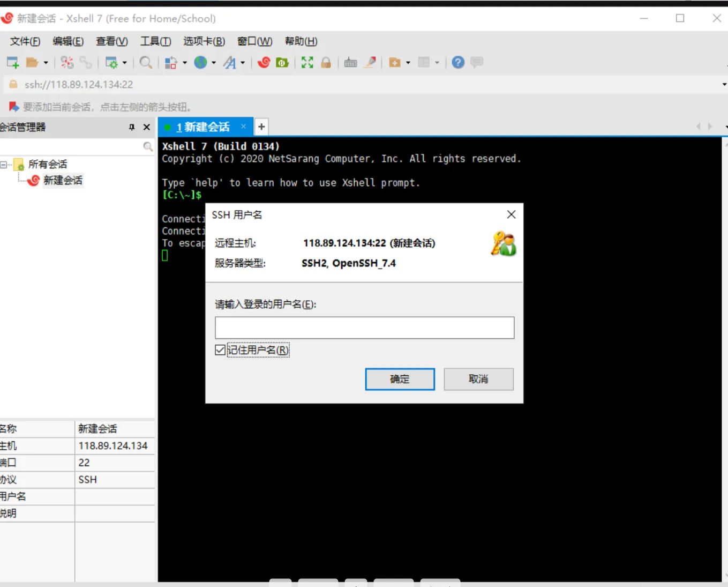Screen dimensions: 728x587
Task: Create a new session via toolbar icon
Action: [x=13, y=63]
